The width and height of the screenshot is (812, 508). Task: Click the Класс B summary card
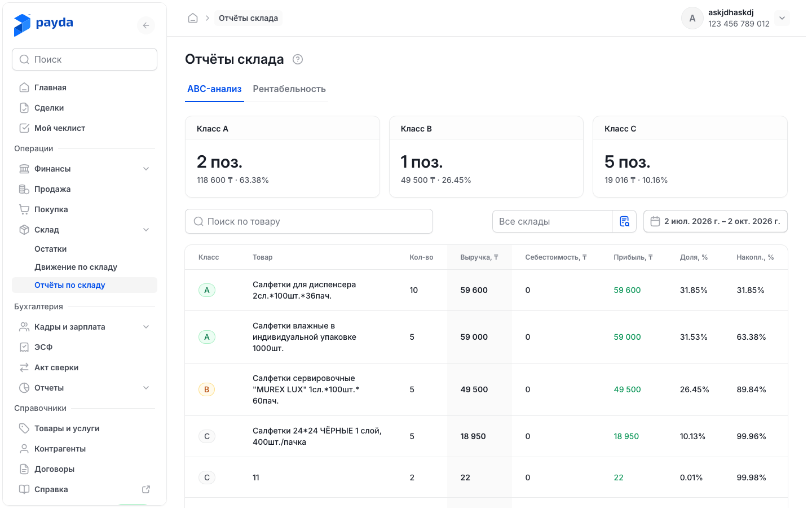[486, 156]
